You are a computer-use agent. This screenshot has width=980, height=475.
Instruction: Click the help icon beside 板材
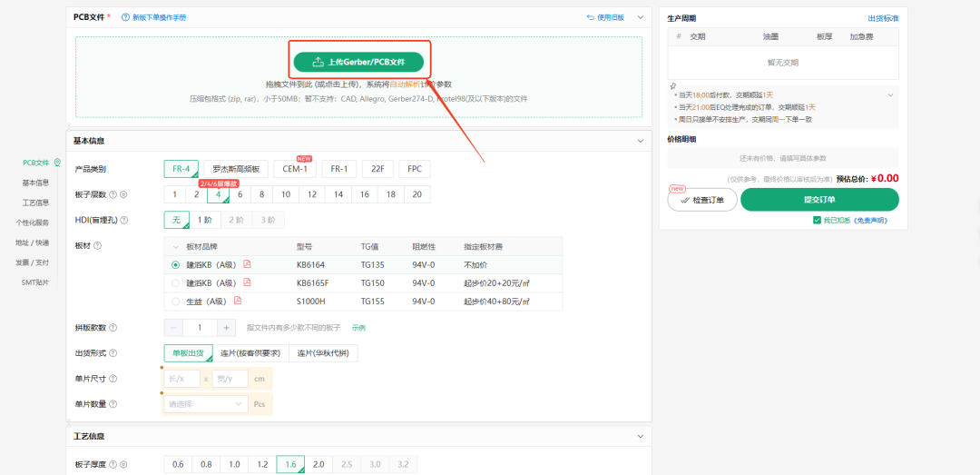[x=98, y=246]
